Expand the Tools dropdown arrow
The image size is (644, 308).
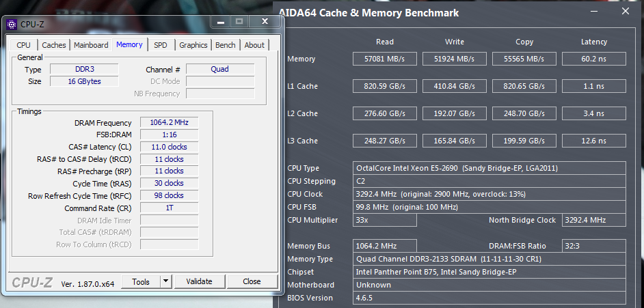(x=165, y=282)
